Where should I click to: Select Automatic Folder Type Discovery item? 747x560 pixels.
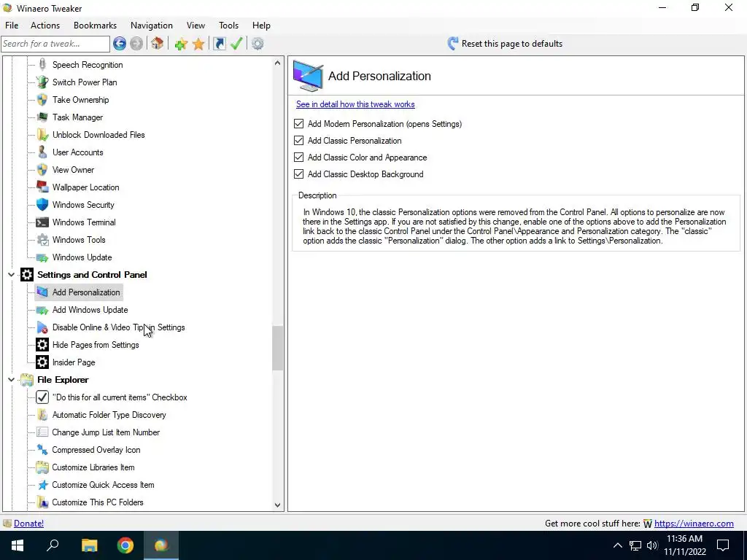109,415
